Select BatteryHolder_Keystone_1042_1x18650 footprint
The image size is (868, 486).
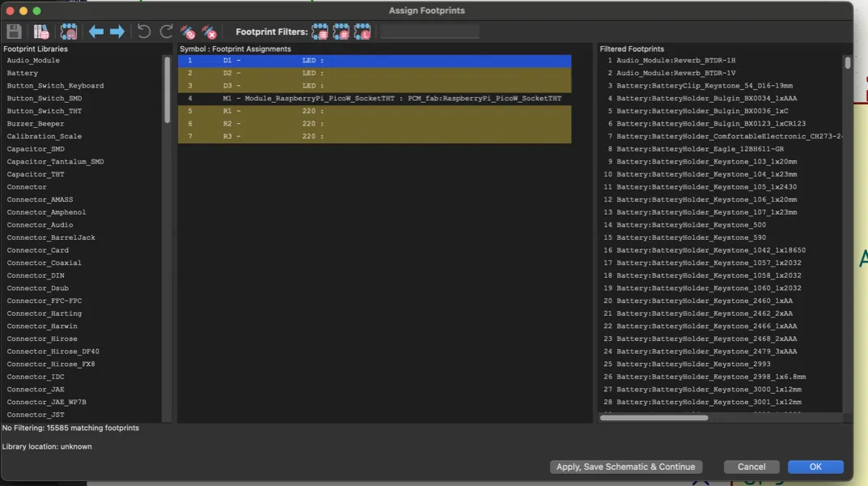pos(712,250)
